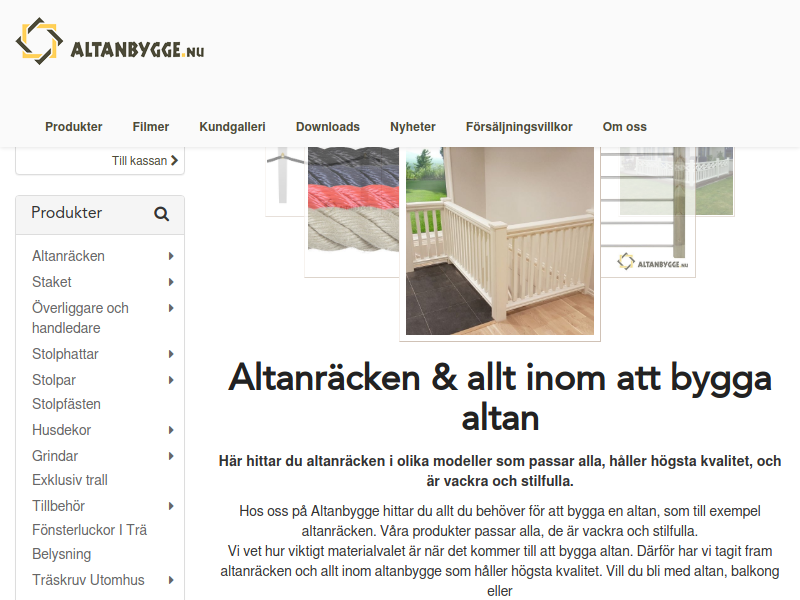
Task: Expand the Stolphattar category arrow
Action: pyautogui.click(x=171, y=354)
